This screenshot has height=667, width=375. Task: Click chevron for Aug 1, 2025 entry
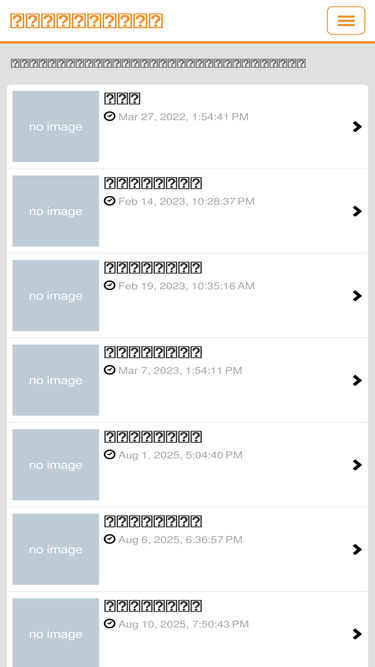(x=357, y=465)
